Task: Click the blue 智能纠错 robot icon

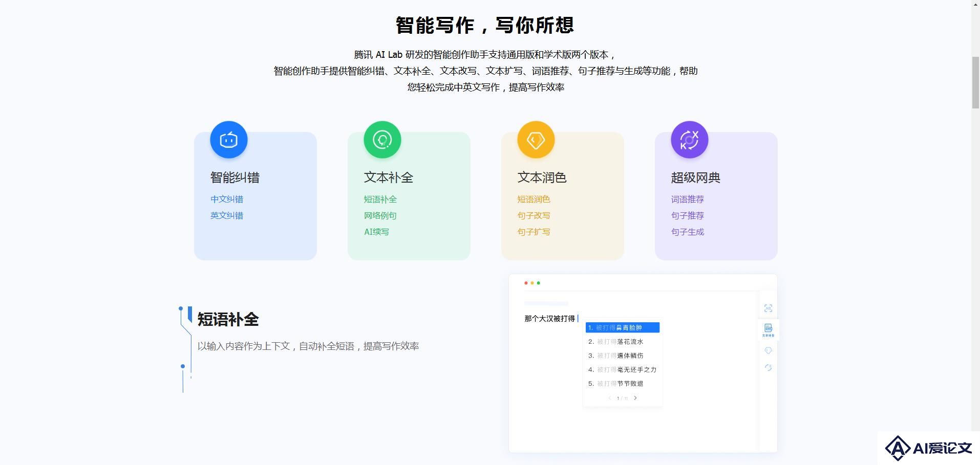Action: click(229, 140)
